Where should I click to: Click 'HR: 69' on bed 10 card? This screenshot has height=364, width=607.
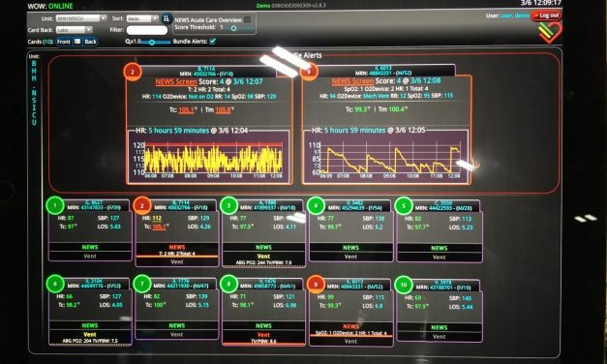point(413,298)
